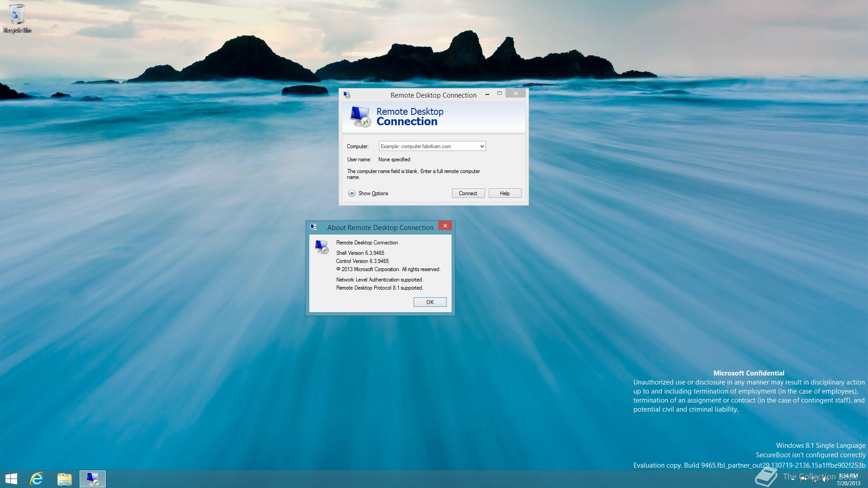Click the Windows Start button
The image size is (868, 488).
pos(11,479)
